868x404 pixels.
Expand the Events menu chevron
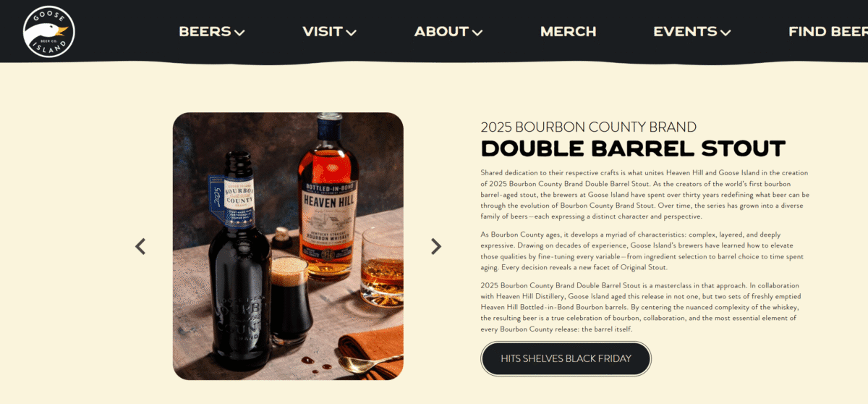726,33
